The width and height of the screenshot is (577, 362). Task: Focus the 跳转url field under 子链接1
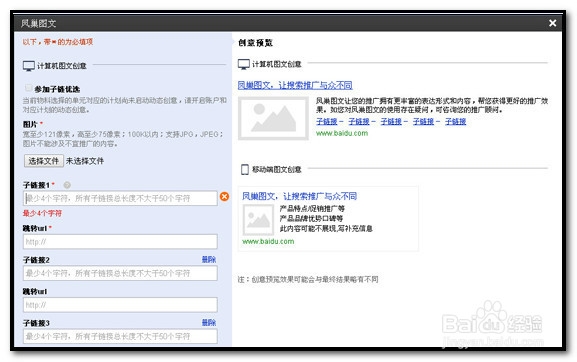click(x=120, y=242)
